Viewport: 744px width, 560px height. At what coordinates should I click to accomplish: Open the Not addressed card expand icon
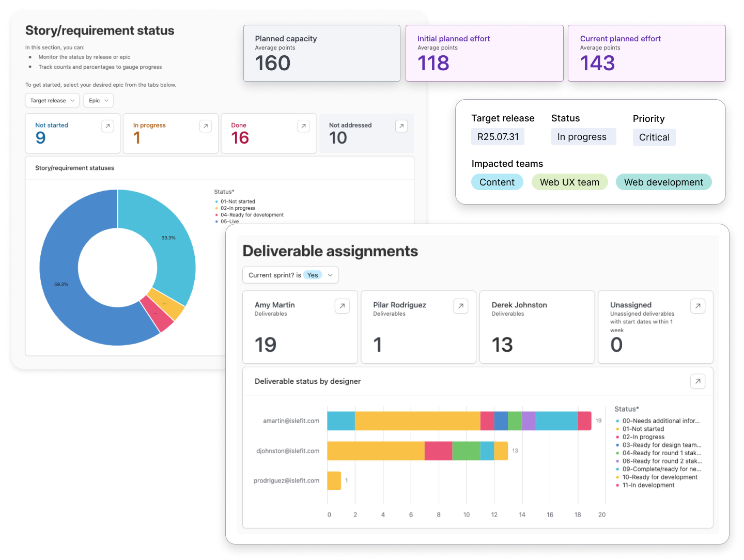[x=401, y=126]
